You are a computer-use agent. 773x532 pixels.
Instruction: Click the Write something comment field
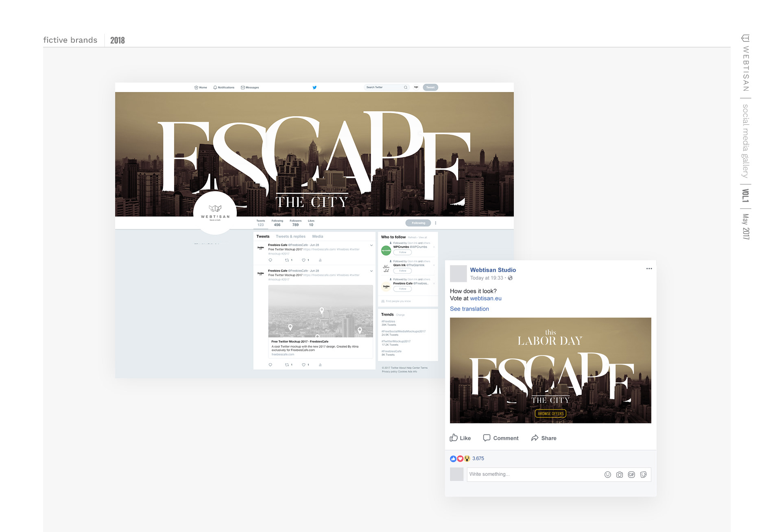coord(533,475)
